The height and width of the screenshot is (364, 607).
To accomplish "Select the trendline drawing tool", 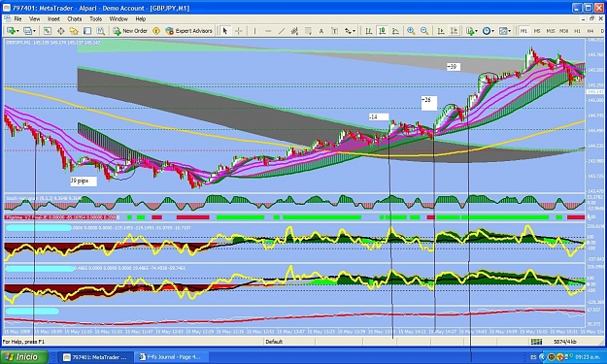I will [282, 31].
